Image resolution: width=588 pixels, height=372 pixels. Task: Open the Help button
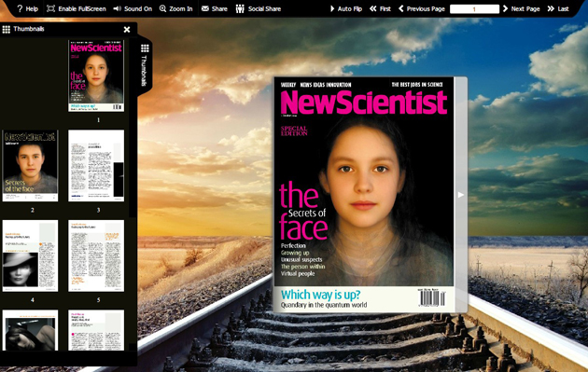(27, 8)
